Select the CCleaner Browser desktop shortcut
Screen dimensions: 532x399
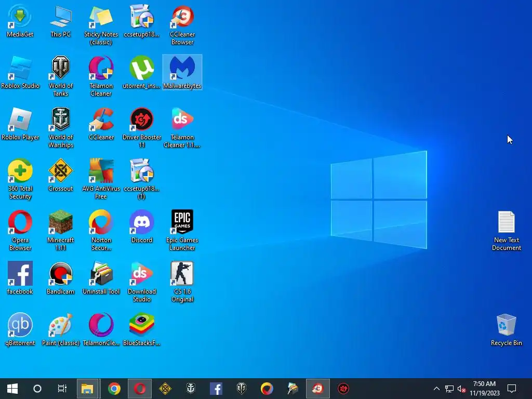point(182,25)
